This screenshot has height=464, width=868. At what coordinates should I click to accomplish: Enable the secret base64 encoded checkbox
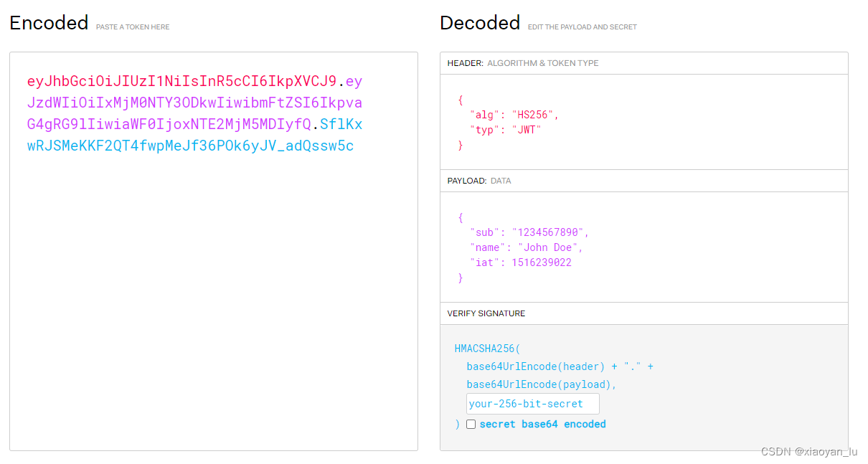[471, 424]
